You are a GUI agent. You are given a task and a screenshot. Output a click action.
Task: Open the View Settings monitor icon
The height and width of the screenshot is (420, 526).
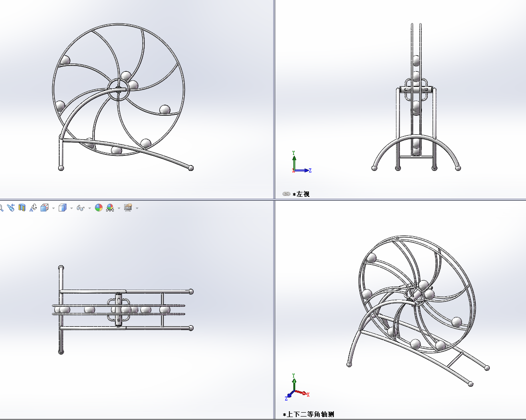pos(128,208)
